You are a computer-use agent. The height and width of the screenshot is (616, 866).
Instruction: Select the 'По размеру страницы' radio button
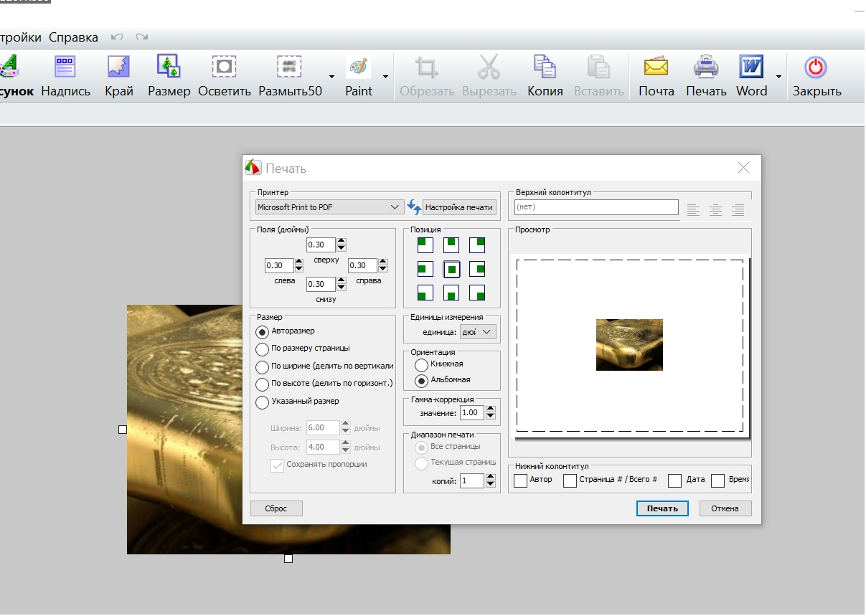tap(263, 349)
